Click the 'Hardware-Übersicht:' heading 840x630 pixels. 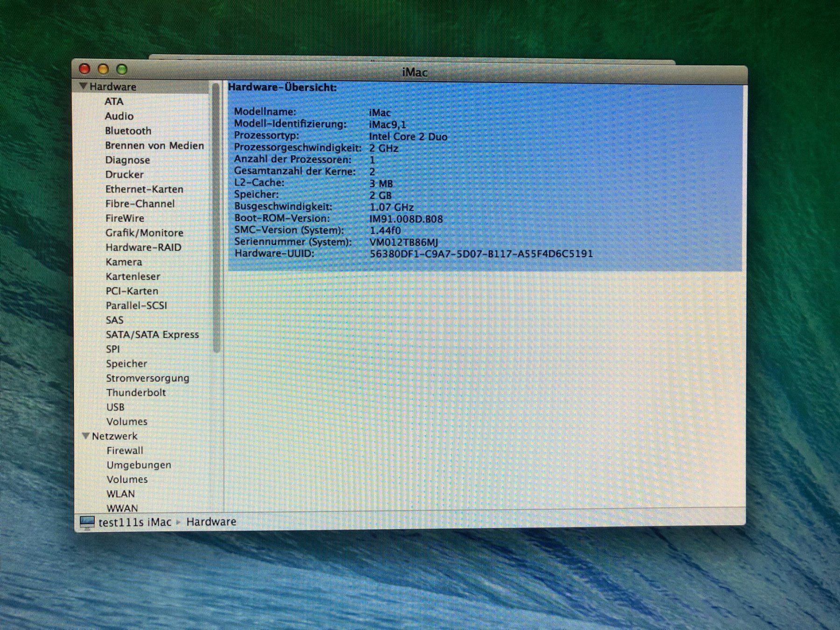click(x=282, y=87)
